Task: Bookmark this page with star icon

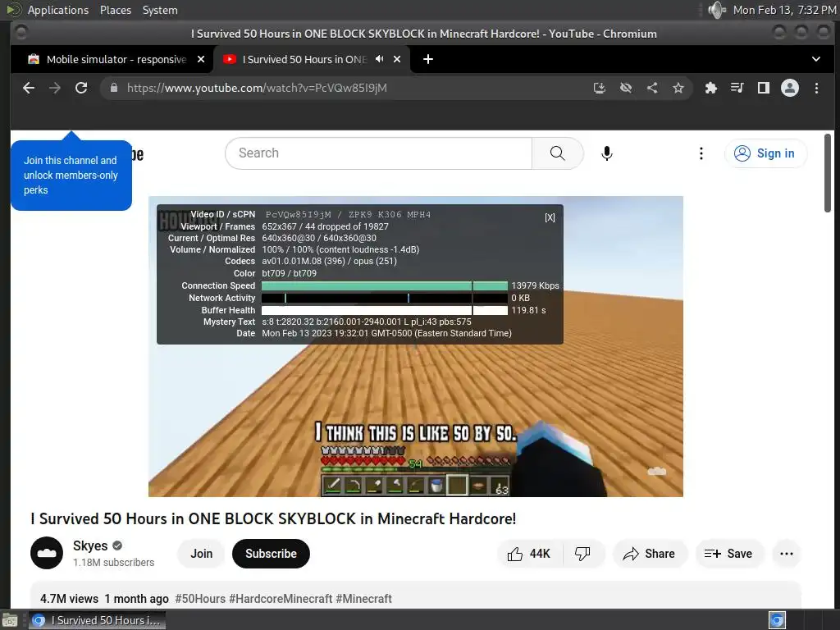Action: 678,88
